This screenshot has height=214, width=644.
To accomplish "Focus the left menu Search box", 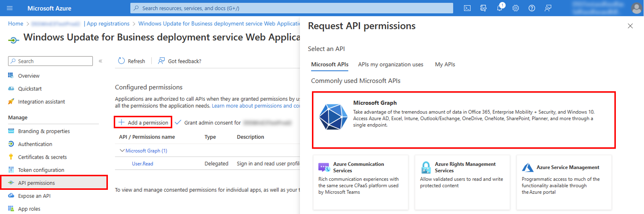I will [50, 61].
